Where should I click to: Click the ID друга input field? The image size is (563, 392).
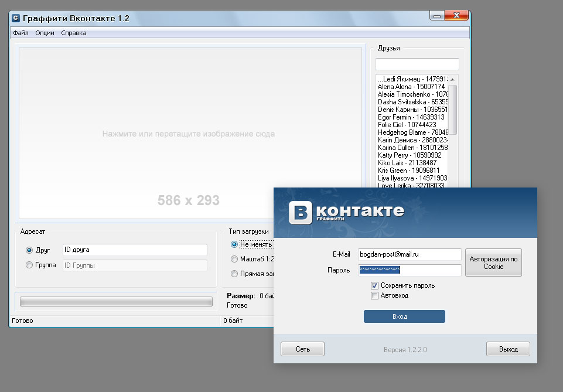(135, 250)
